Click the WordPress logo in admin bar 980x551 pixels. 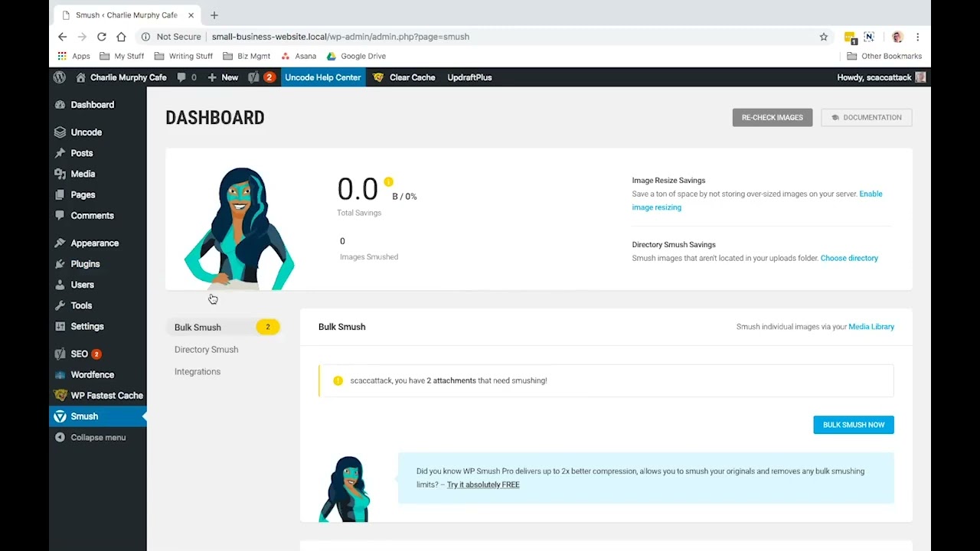(x=60, y=77)
